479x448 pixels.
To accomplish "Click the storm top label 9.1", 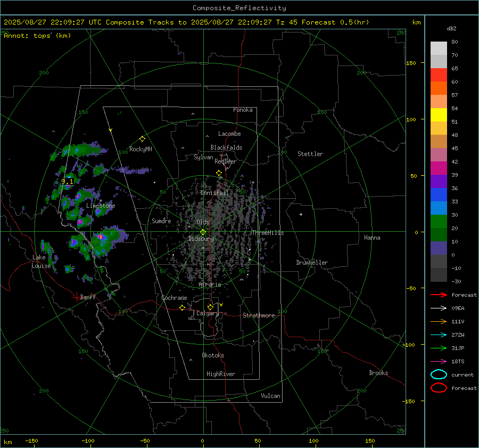I will [x=67, y=181].
